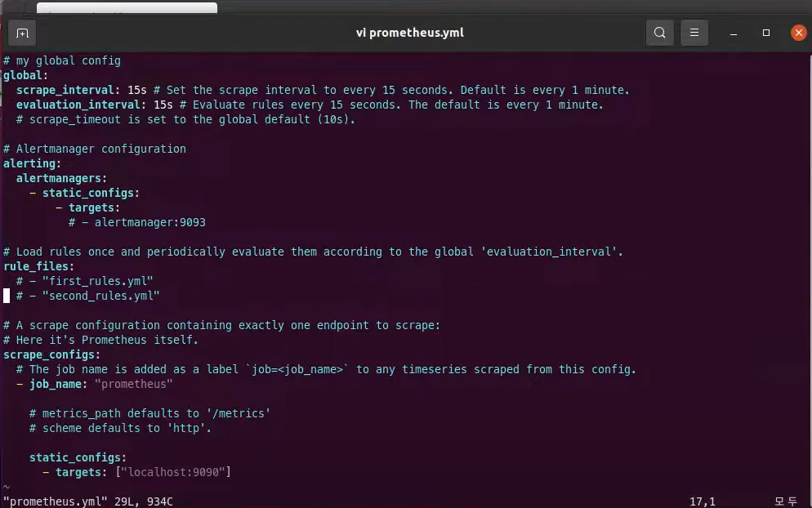Click the 'vi prometheus.yml' window title

[x=409, y=33]
